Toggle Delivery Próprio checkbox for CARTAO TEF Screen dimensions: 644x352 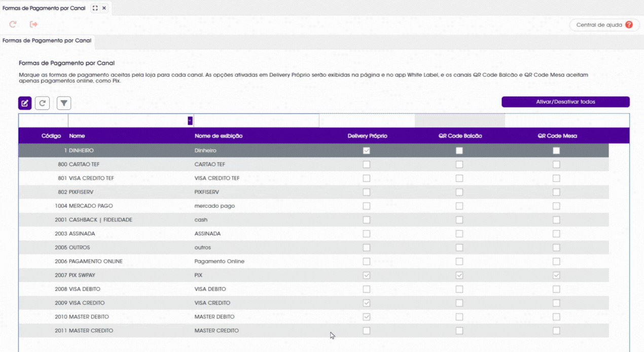point(367,165)
